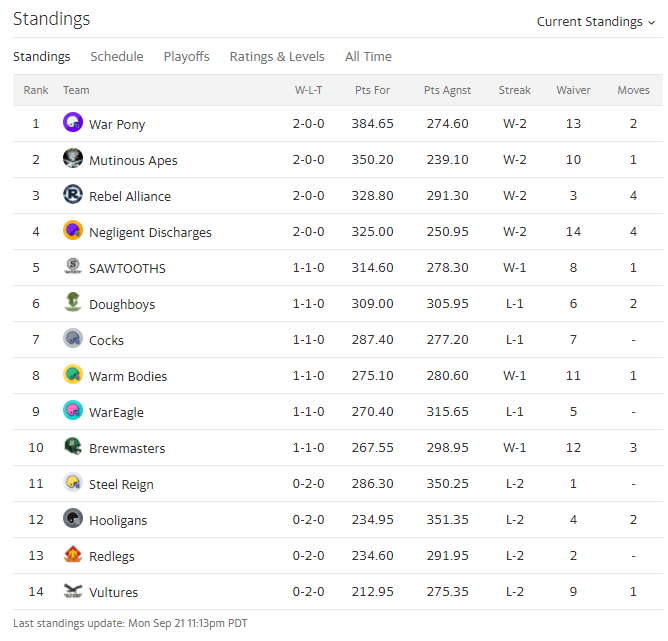Click the Redlegs red crest logo
The image size is (668, 641).
(x=73, y=554)
